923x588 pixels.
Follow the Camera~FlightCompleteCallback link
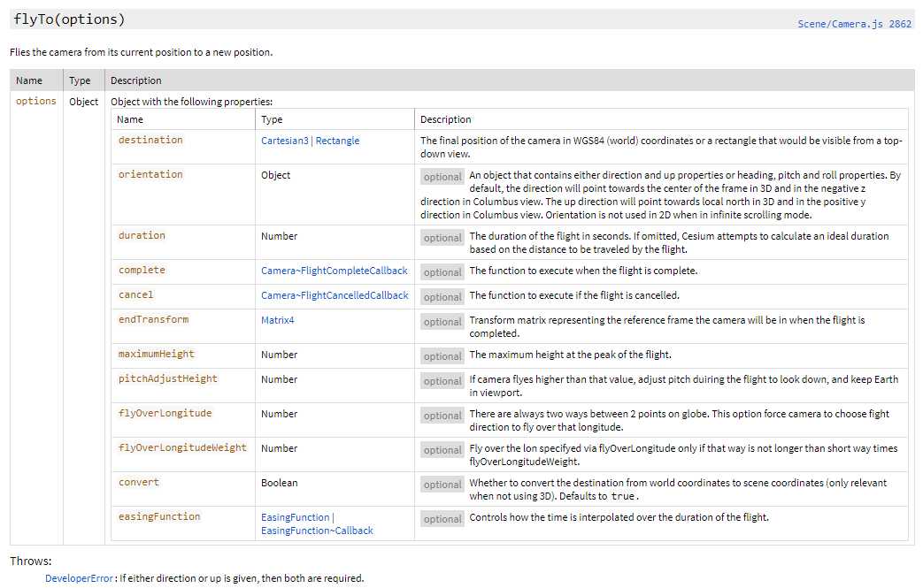[335, 271]
